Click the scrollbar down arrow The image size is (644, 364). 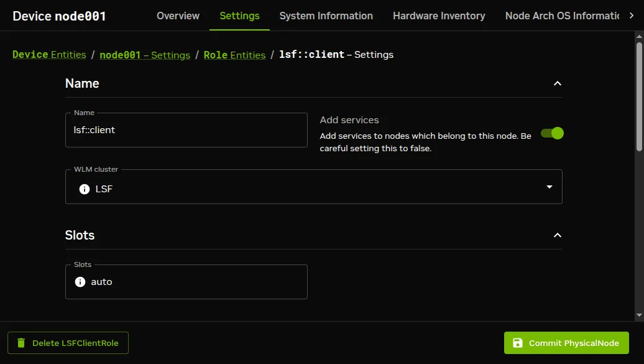coord(639,315)
